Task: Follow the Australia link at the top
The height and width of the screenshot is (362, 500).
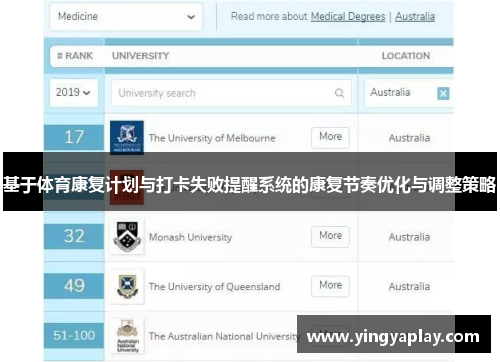Action: coord(415,16)
